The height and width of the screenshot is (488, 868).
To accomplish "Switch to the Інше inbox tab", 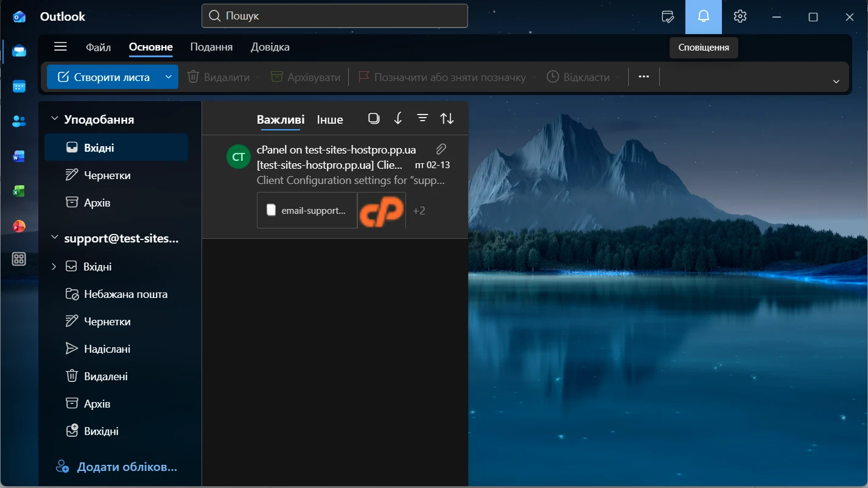I will point(330,119).
